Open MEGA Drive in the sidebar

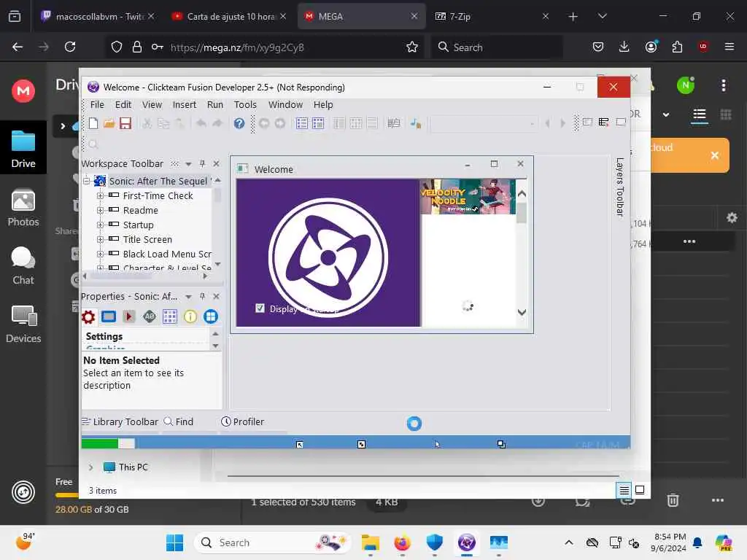[x=23, y=149]
